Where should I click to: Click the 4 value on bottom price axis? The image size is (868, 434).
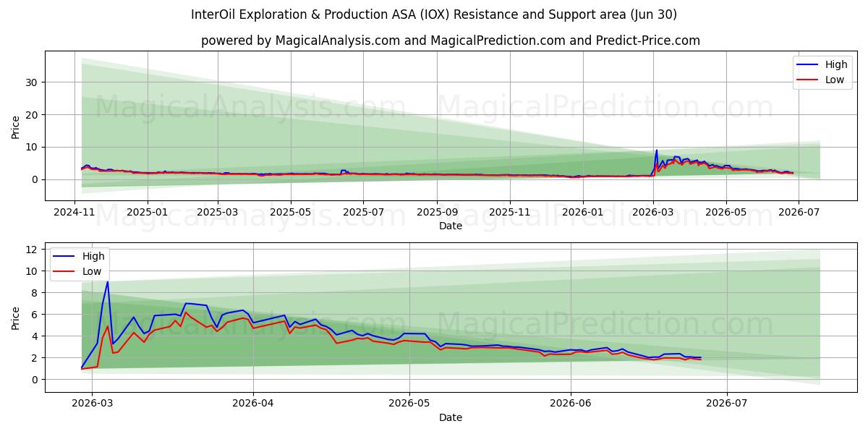pyautogui.click(x=35, y=336)
